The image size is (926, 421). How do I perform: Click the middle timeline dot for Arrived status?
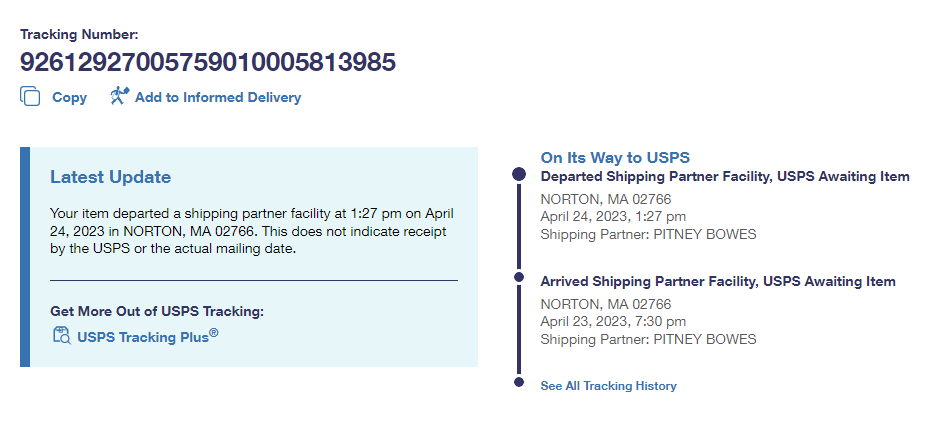518,276
